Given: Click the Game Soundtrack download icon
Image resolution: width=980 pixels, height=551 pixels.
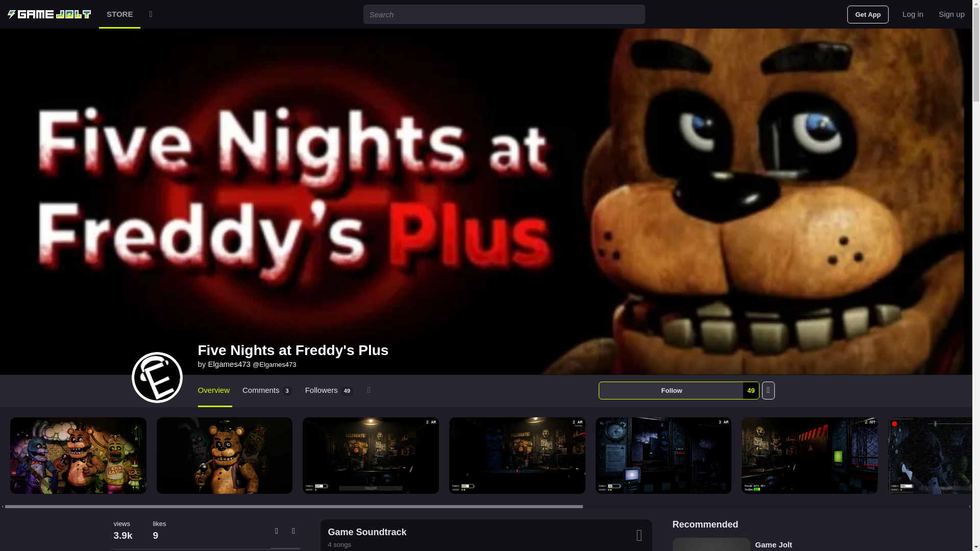Looking at the screenshot, I should click(639, 536).
